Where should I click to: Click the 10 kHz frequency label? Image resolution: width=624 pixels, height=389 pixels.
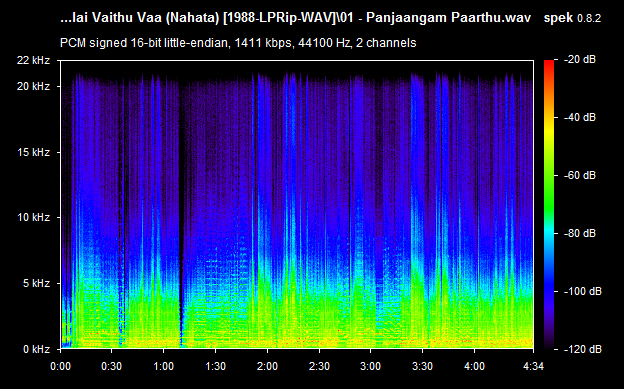tap(33, 217)
